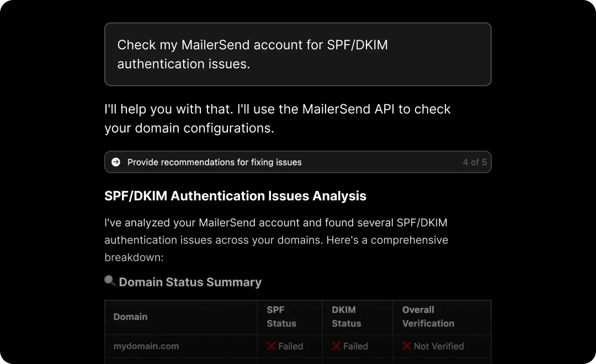This screenshot has height=364, width=596.
Task: Expand the 'Provide recommendations for fixing issues' step
Action: click(215, 162)
